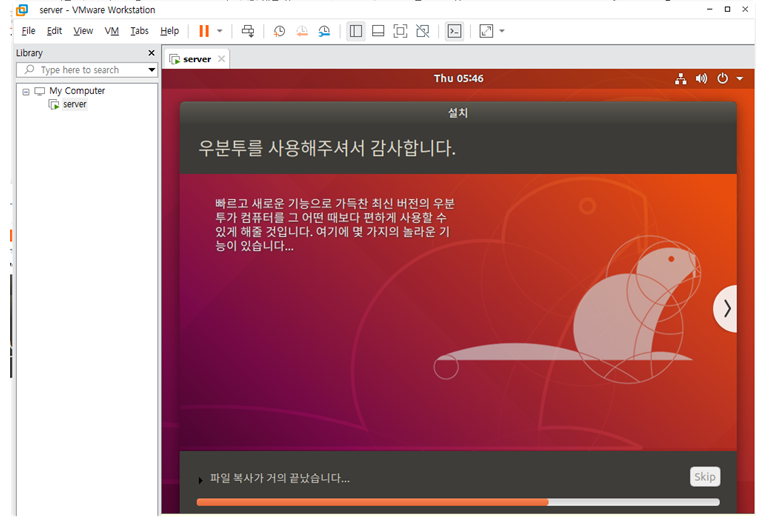This screenshot has height=520, width=774.
Task: Open the console view icon
Action: (454, 31)
